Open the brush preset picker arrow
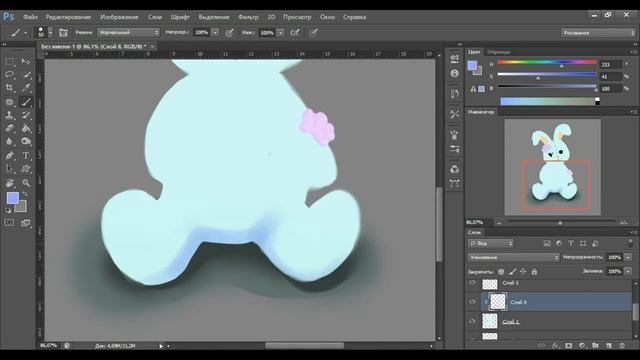Image resolution: width=640 pixels, height=360 pixels. [50, 33]
